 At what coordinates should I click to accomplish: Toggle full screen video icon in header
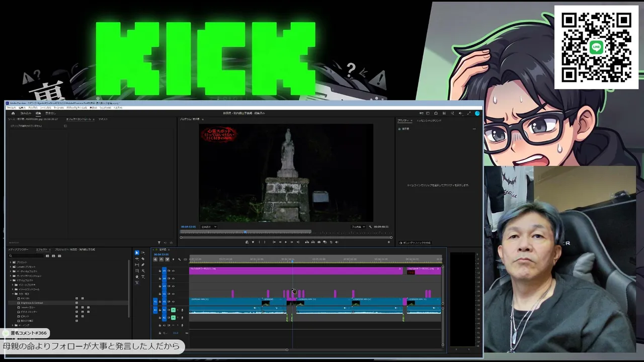469,113
